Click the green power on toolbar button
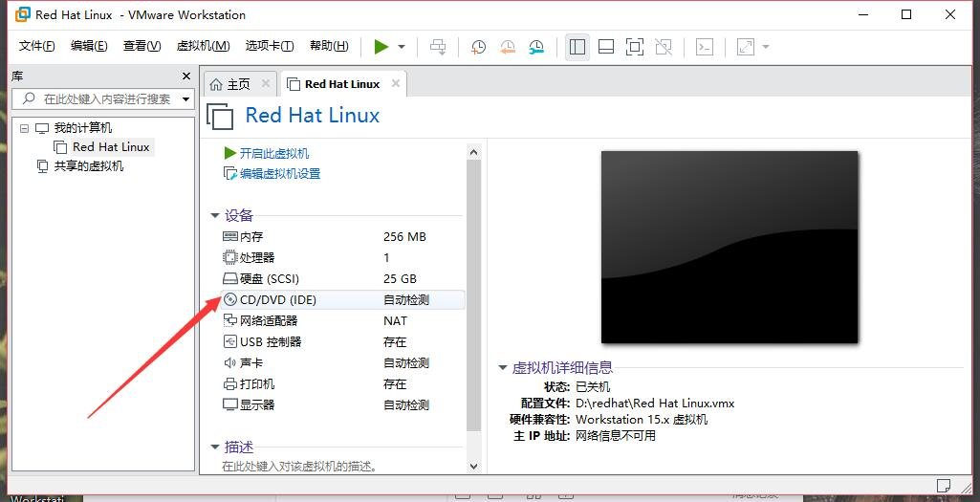 point(381,47)
